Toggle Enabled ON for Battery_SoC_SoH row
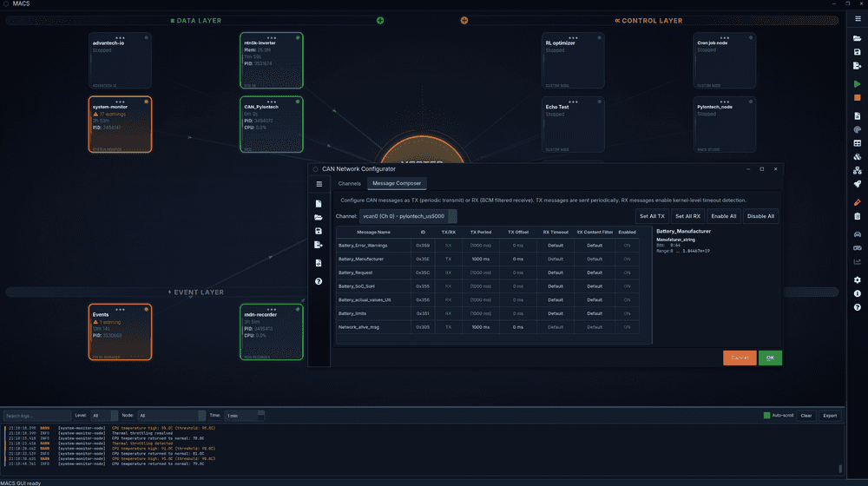The width and height of the screenshot is (868, 486). [x=628, y=286]
